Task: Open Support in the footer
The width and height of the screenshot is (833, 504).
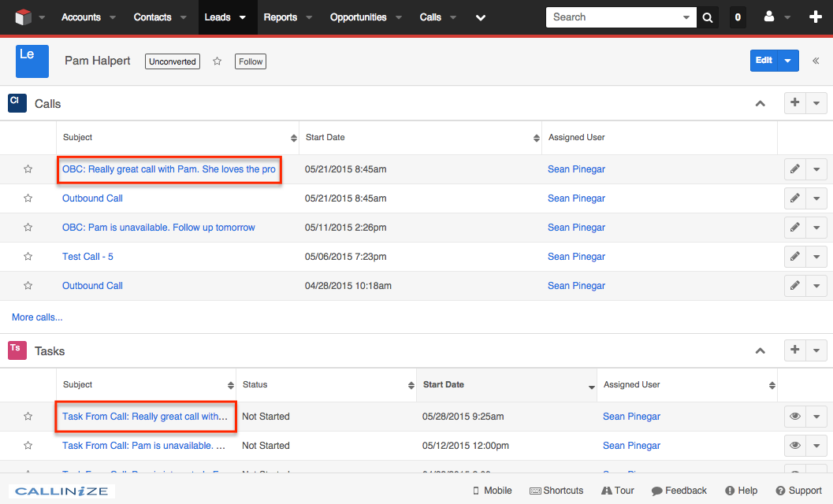Action: click(x=798, y=491)
